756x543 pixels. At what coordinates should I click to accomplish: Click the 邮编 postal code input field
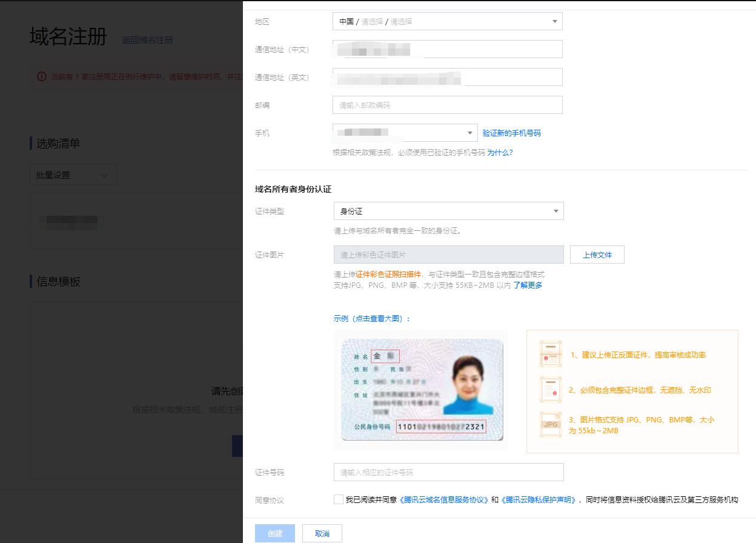click(x=447, y=104)
